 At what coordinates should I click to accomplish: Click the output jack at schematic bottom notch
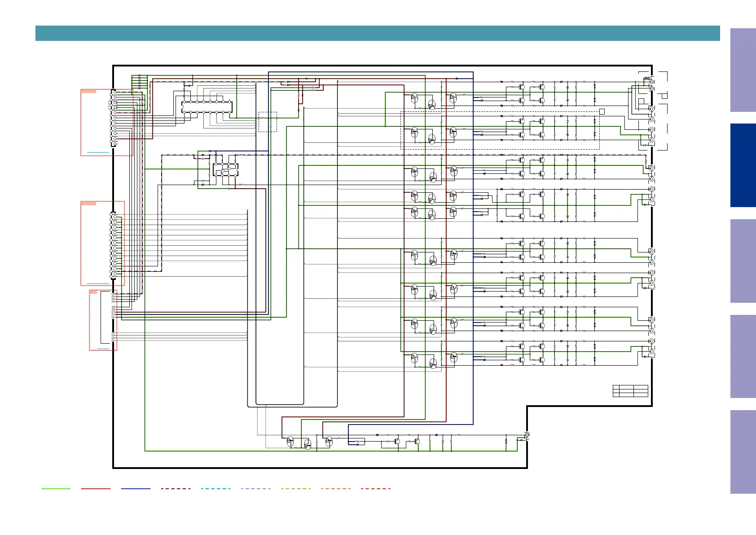coord(526,436)
